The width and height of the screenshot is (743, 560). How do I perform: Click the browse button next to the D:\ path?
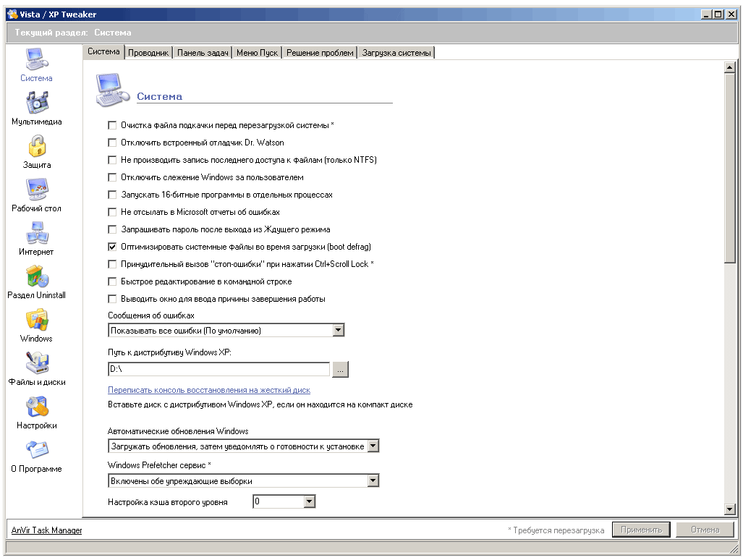pyautogui.click(x=341, y=370)
